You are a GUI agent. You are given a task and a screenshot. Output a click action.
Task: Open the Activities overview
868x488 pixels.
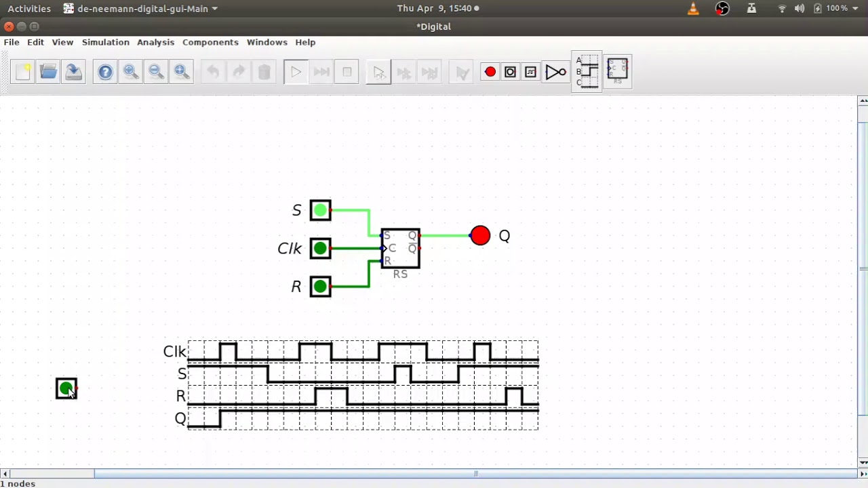[29, 8]
